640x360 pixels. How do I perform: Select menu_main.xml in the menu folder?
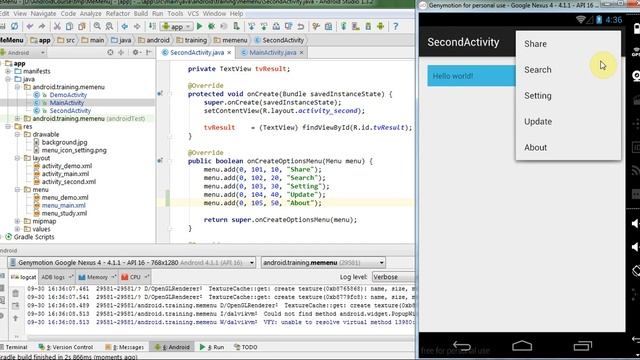pyautogui.click(x=63, y=205)
